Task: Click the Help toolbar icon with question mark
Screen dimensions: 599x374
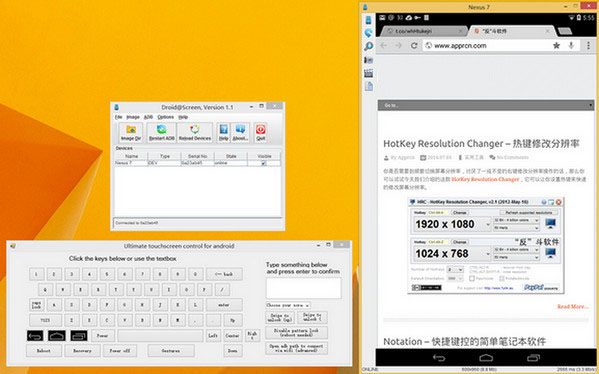Action: [x=223, y=133]
